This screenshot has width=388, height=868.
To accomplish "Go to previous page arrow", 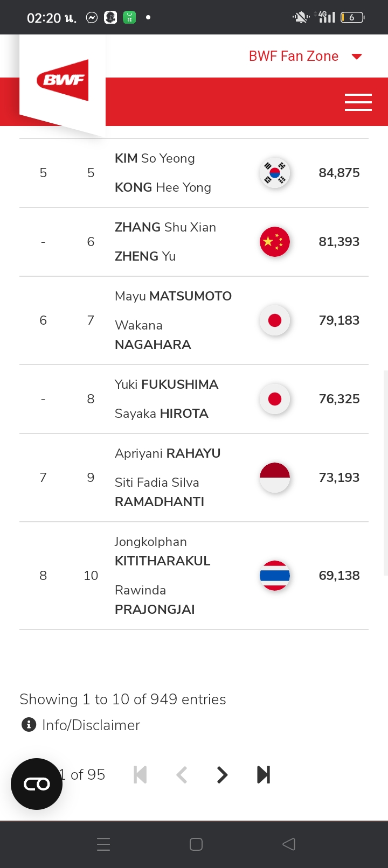I will coord(182,775).
